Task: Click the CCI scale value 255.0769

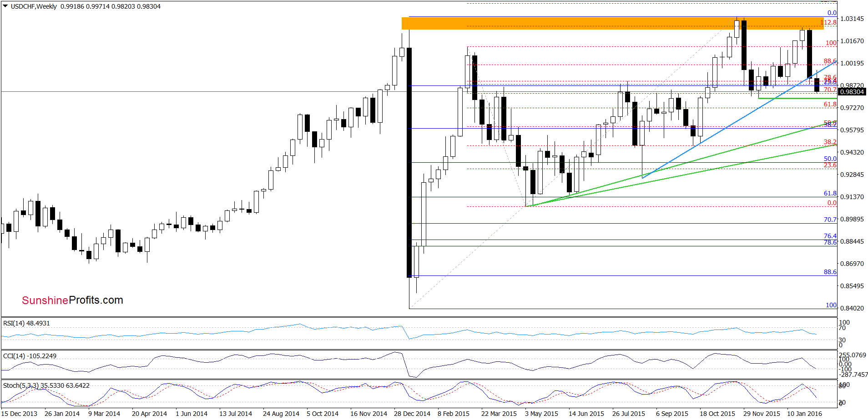Action: pos(853,355)
